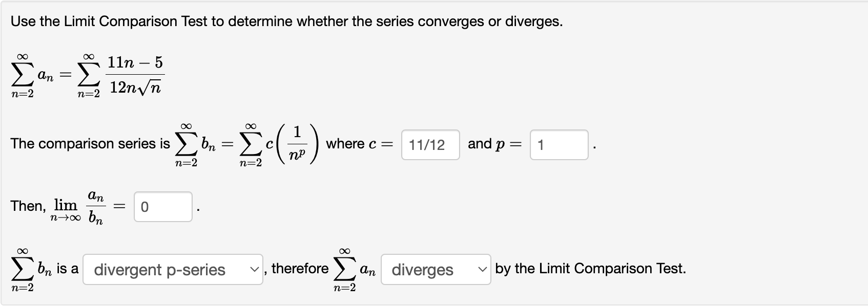The height and width of the screenshot is (306, 868).
Task: Open the "divergent p-series" dropdown
Action: (173, 270)
